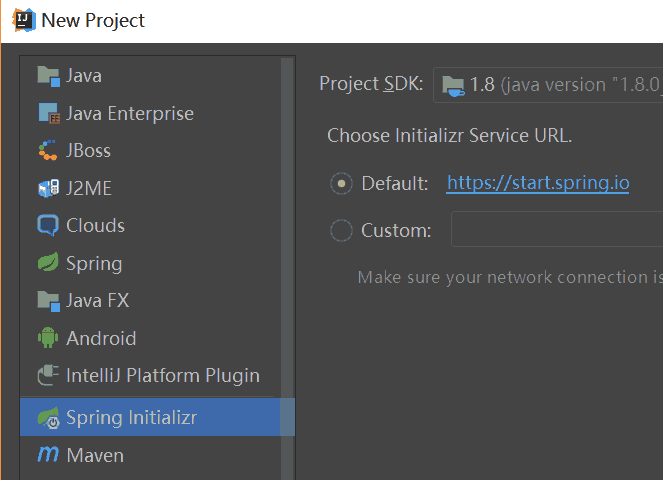Click the Spring Initializr icon
The image size is (663, 480).
pos(48,417)
